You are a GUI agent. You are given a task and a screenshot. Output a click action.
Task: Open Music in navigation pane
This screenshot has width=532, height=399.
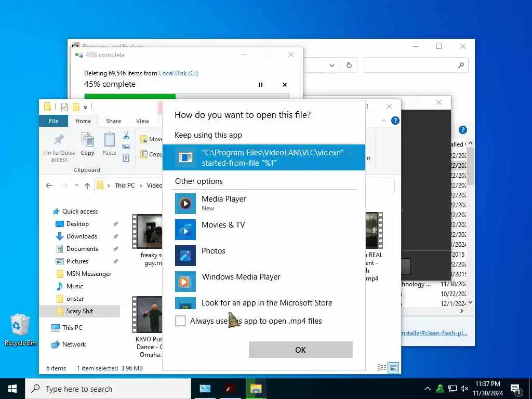tap(75, 286)
